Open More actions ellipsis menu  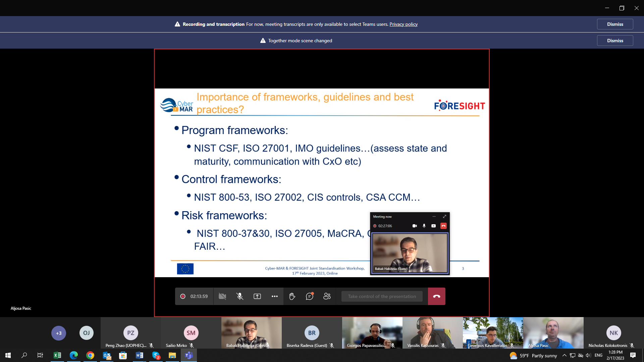point(274,296)
